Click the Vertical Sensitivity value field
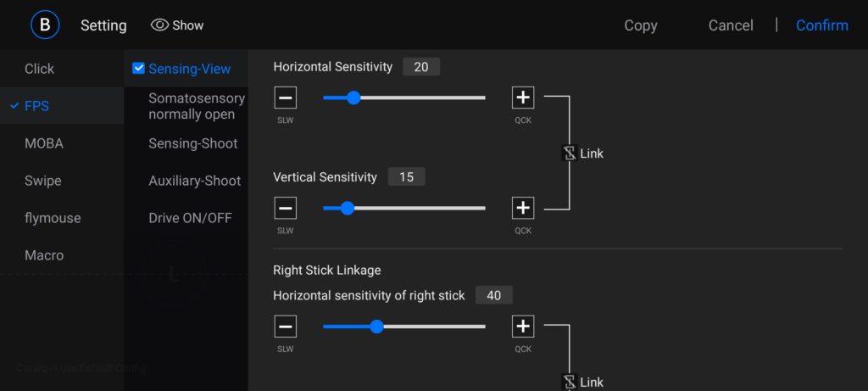The height and width of the screenshot is (391, 868). [x=406, y=177]
